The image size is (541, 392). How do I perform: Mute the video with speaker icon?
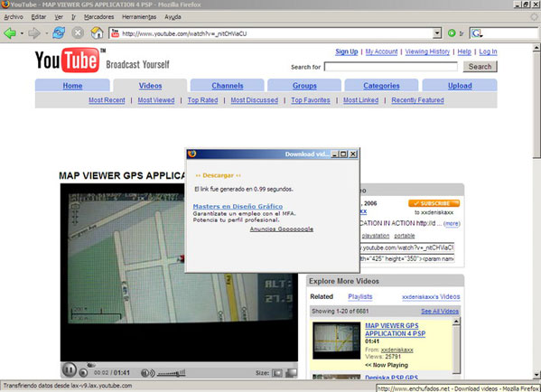pos(148,373)
